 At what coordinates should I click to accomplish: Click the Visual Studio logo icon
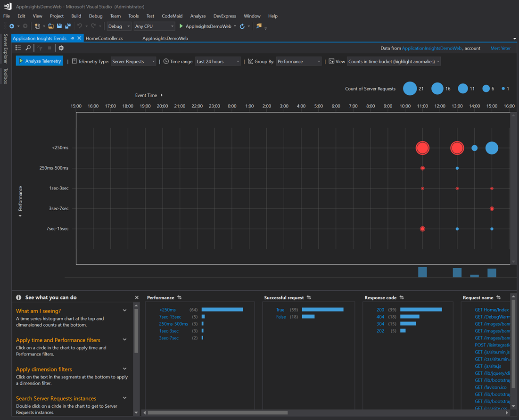click(8, 6)
